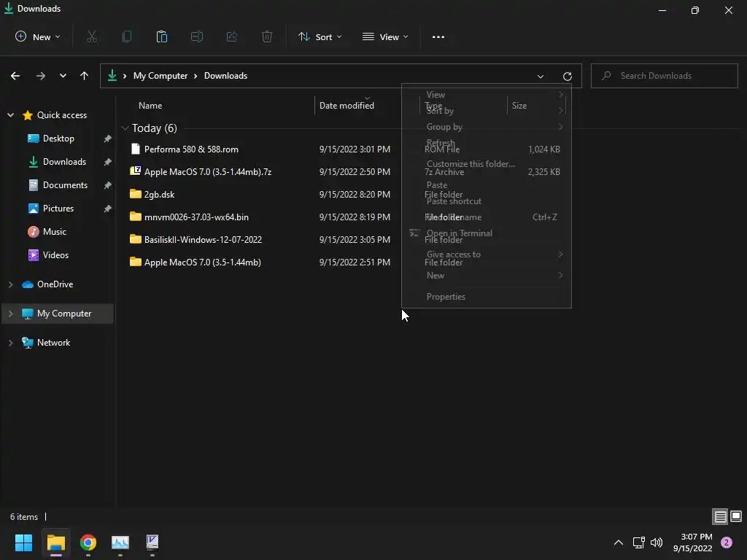
Task: Open Group by in context menu
Action: [487, 127]
